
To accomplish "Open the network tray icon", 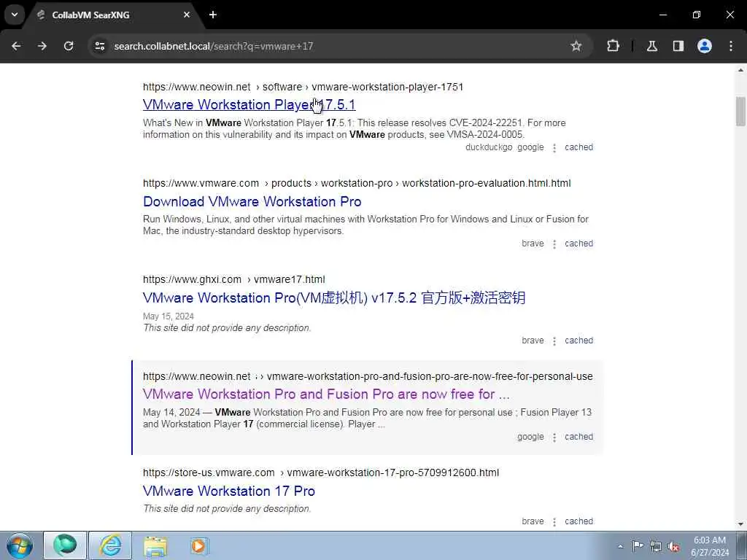I will click(656, 546).
